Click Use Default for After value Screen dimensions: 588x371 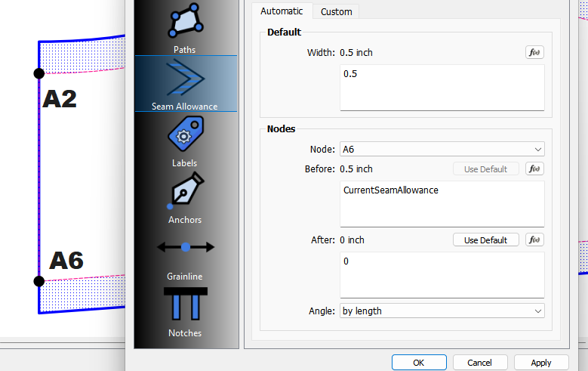(485, 240)
